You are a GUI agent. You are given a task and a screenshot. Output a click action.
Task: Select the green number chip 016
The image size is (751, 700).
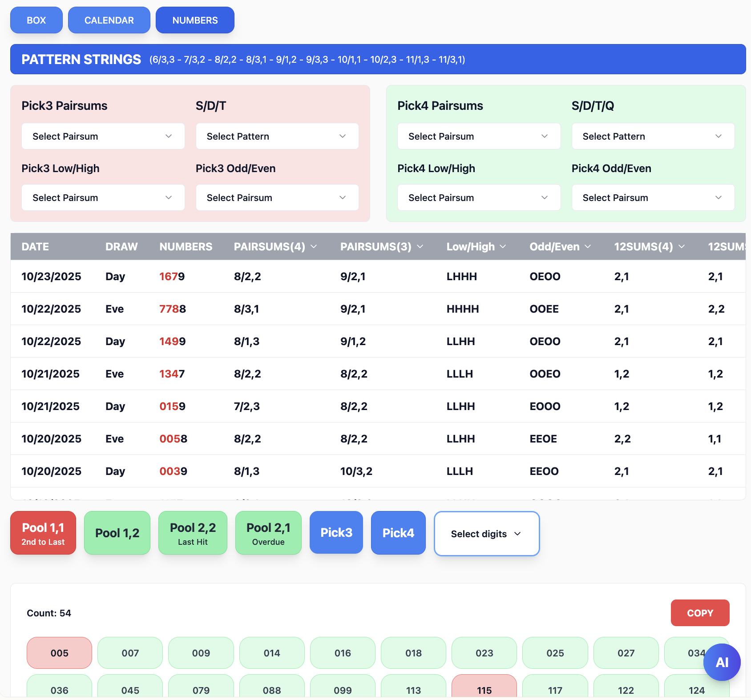[343, 653]
